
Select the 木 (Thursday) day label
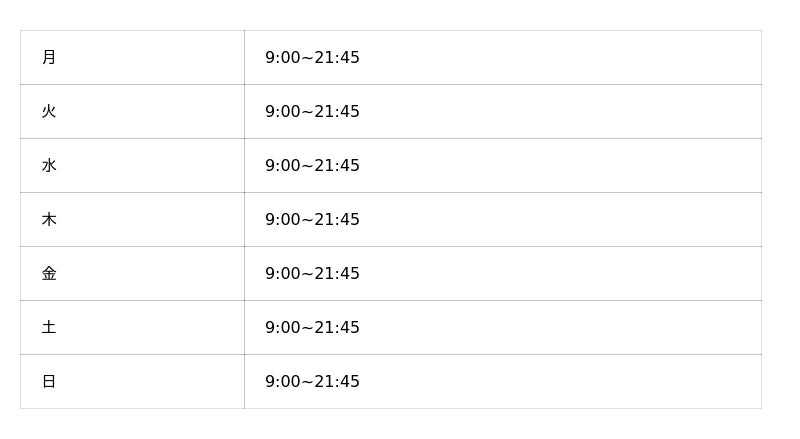(x=49, y=220)
